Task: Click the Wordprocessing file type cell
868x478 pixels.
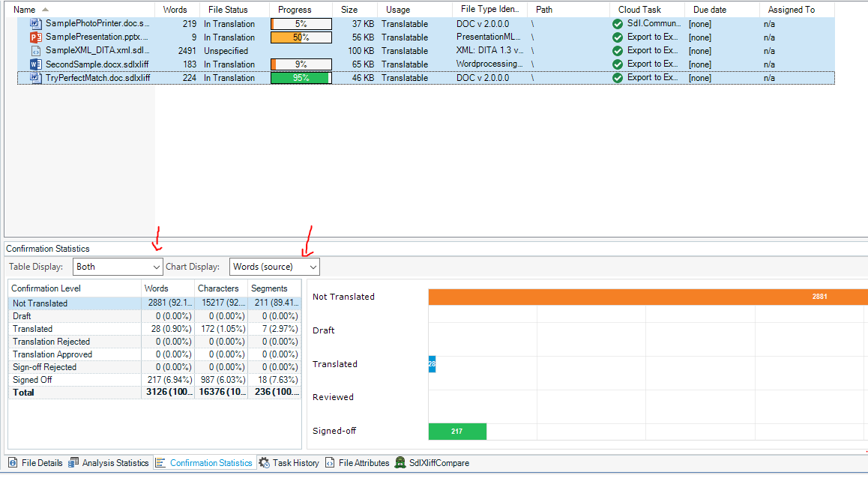Action: (x=489, y=64)
